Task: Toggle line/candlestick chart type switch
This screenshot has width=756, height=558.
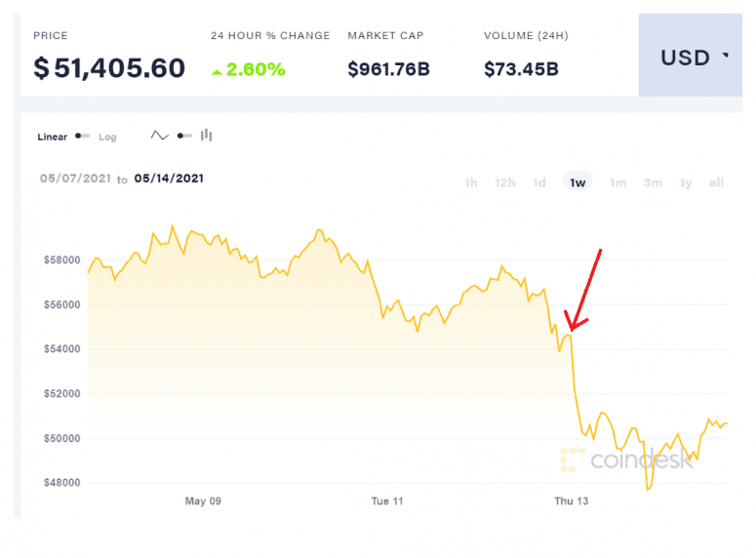Action: click(184, 137)
